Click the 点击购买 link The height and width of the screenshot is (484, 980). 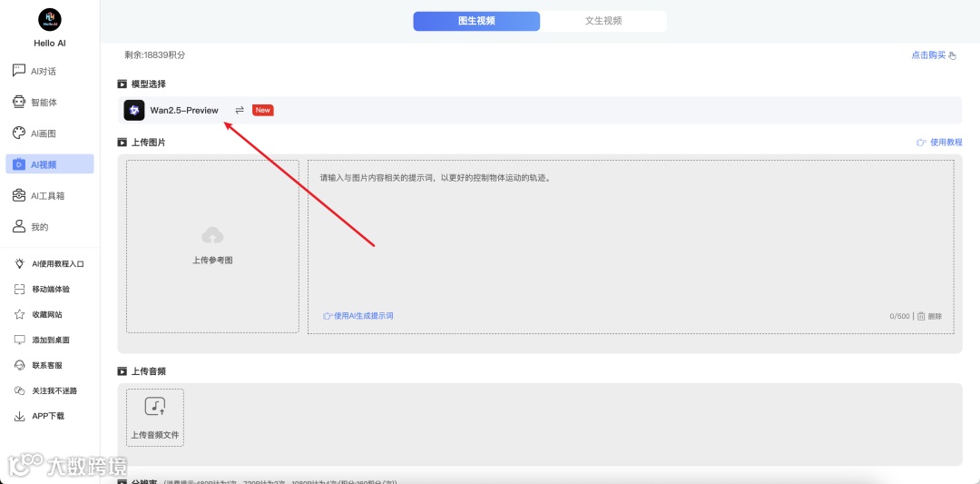point(928,55)
